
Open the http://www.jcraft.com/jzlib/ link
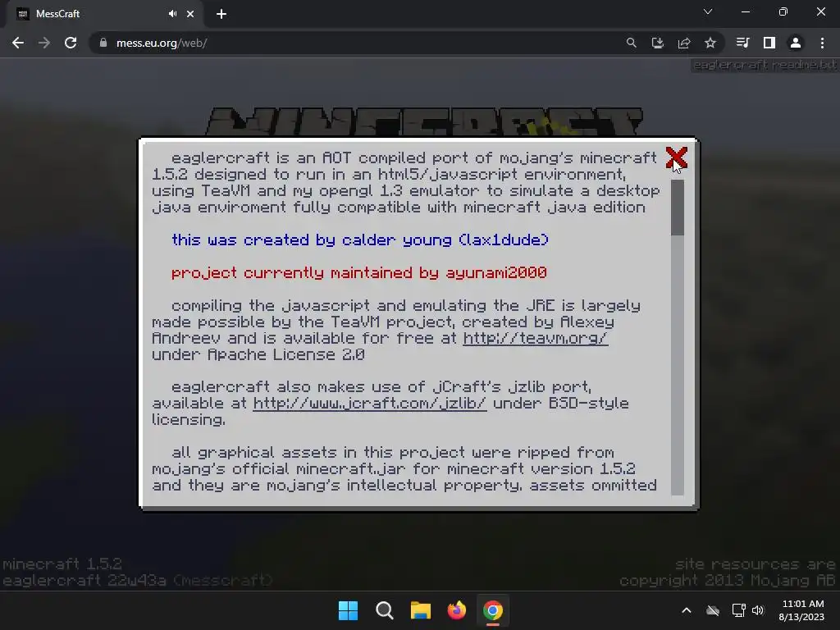click(370, 403)
